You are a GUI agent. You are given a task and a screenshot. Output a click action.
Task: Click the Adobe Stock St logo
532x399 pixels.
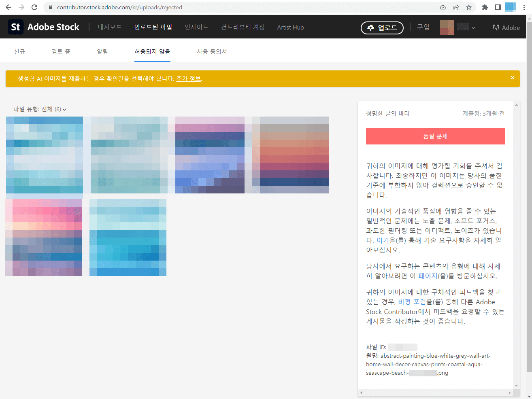point(15,27)
